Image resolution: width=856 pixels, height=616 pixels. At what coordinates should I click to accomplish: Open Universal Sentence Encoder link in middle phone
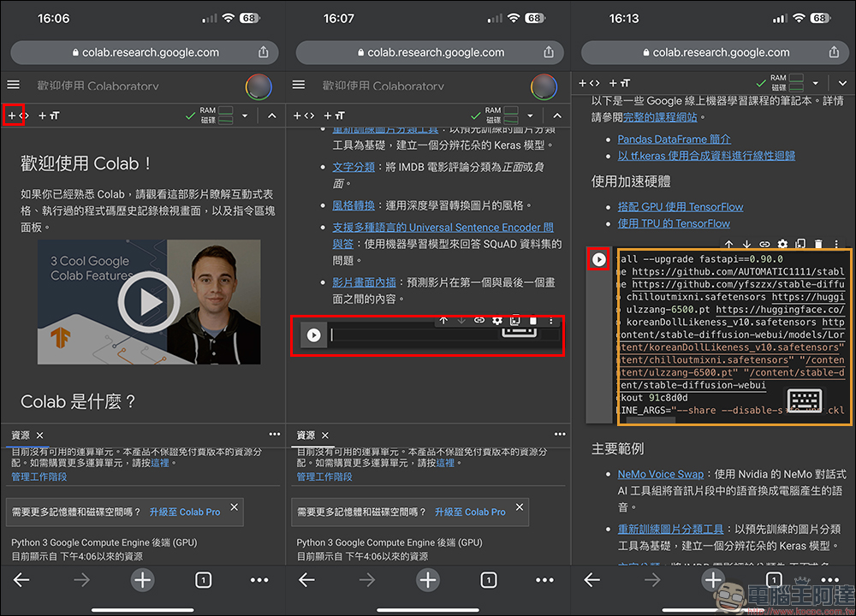tap(443, 236)
